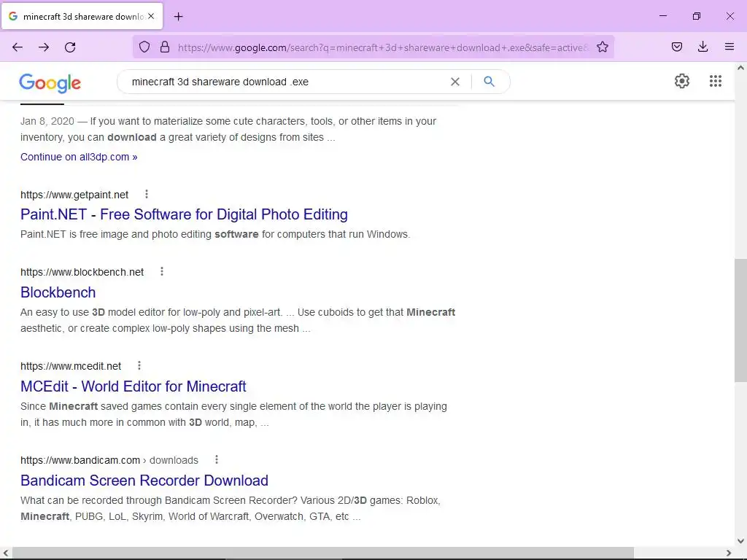Viewport: 747px width, 560px height.
Task: Click the magnifying glass search button
Action: (x=489, y=82)
